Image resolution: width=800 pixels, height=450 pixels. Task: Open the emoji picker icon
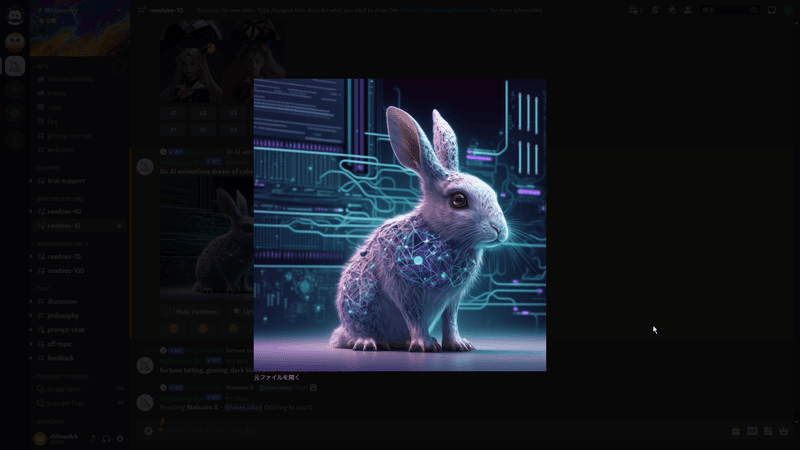[x=784, y=431]
